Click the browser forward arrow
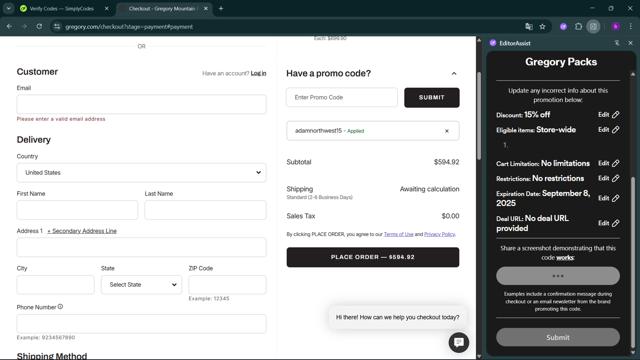 point(24,27)
